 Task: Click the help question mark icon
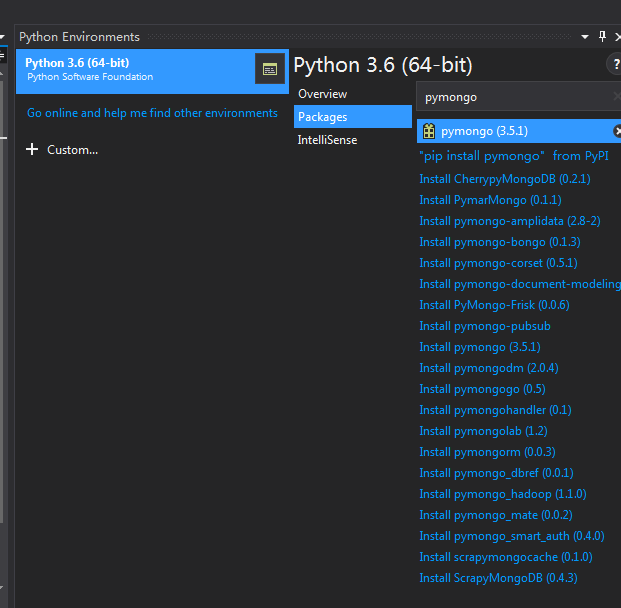click(x=615, y=65)
